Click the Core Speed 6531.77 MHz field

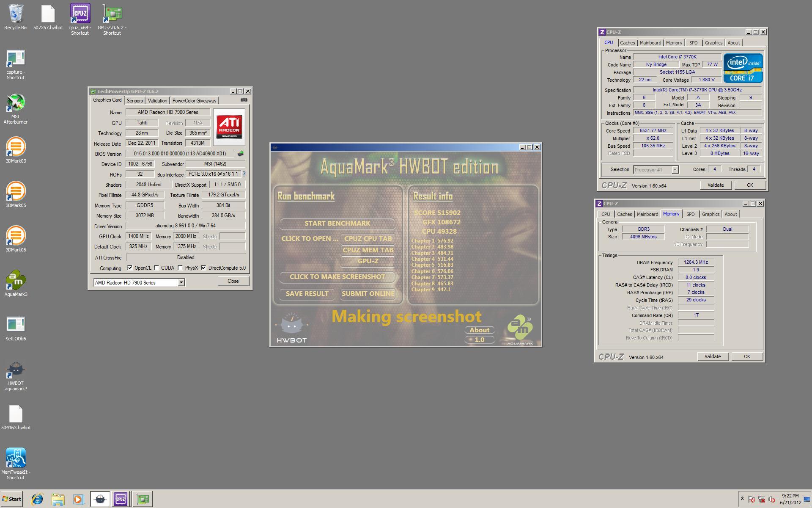[653, 131]
